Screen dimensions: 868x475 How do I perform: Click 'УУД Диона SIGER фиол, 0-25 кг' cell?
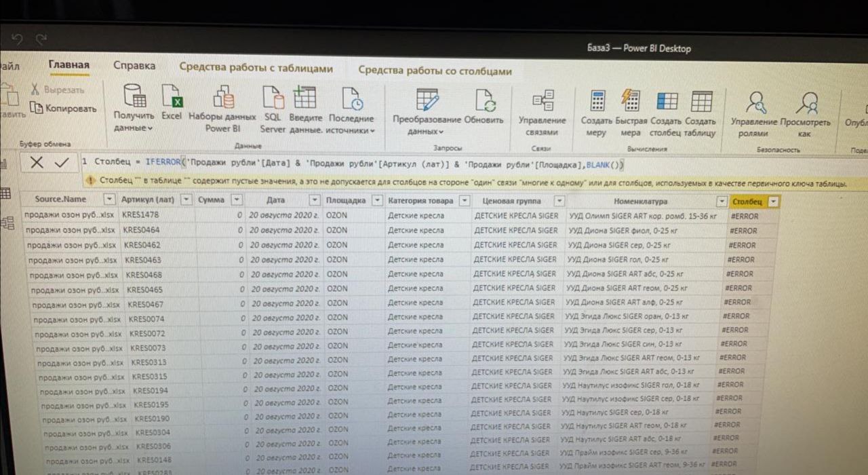click(x=646, y=231)
